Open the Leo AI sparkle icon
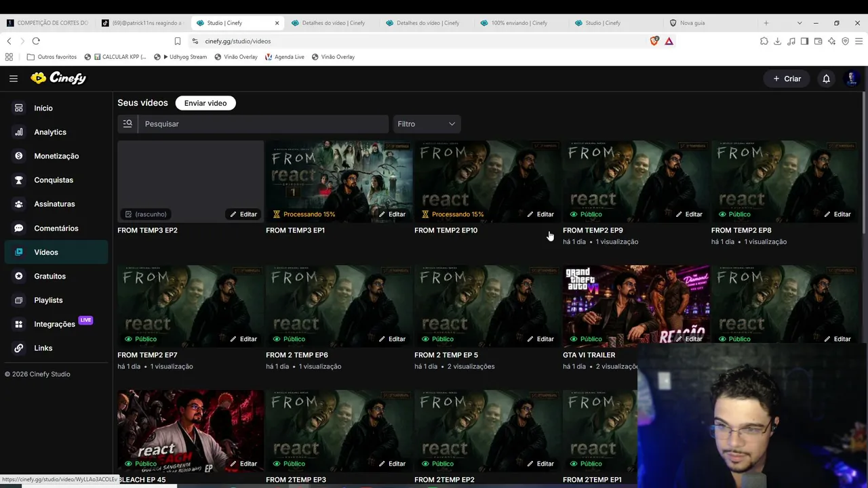 832,41
